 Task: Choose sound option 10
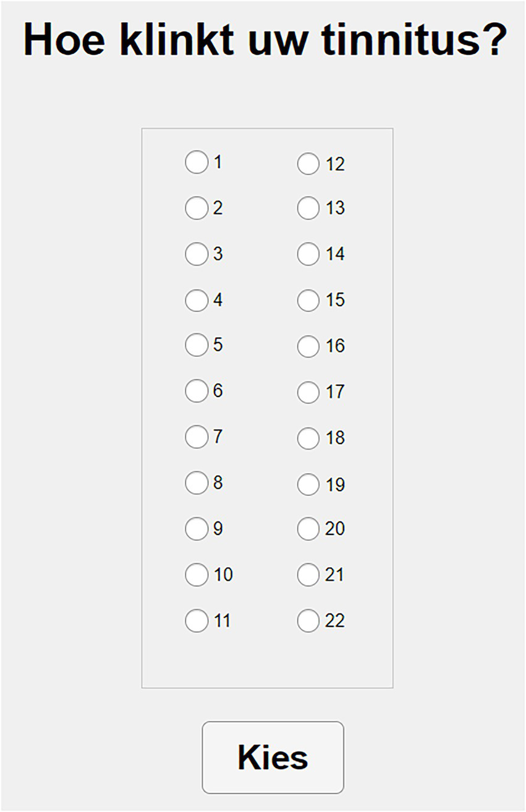coord(196,575)
